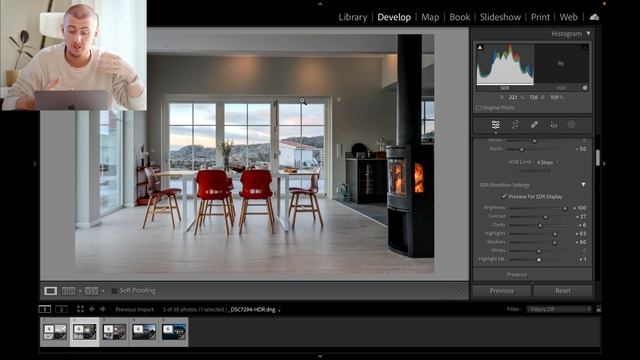Show the left panel via edge arrow
The height and width of the screenshot is (360, 640).
click(35, 163)
